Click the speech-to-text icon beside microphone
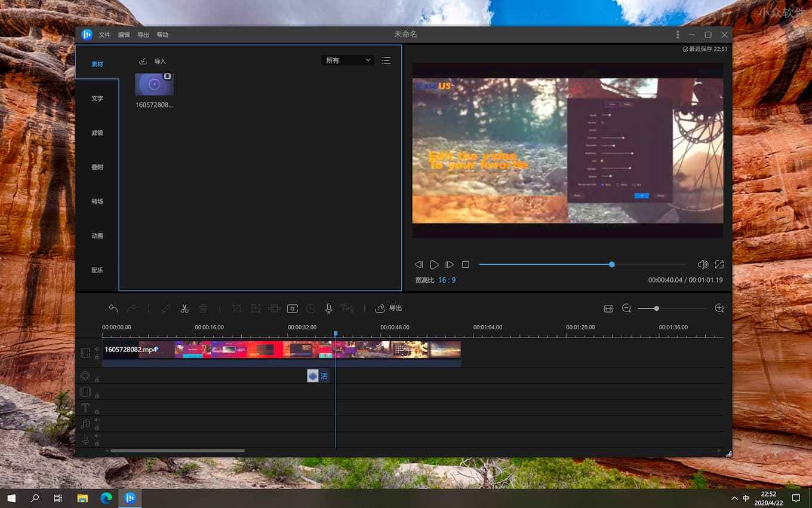Viewport: 812px width, 508px height. (x=347, y=308)
